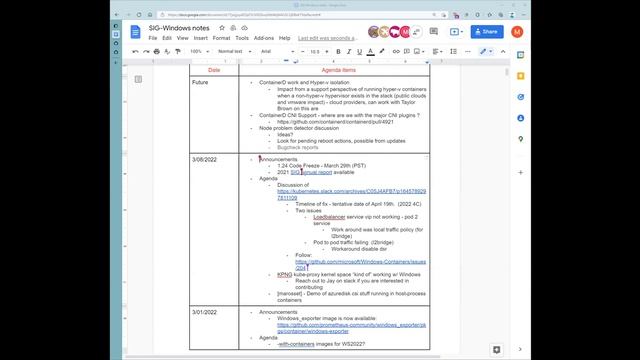Open line and paragraph spacing
Screen dimensions: 640x360
[x=453, y=51]
